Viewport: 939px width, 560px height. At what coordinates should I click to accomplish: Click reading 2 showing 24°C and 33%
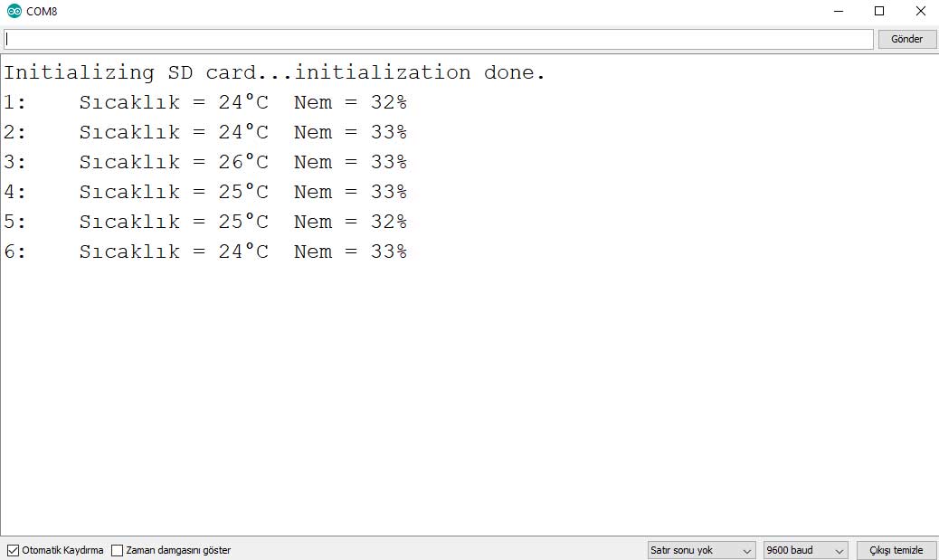coord(205,132)
